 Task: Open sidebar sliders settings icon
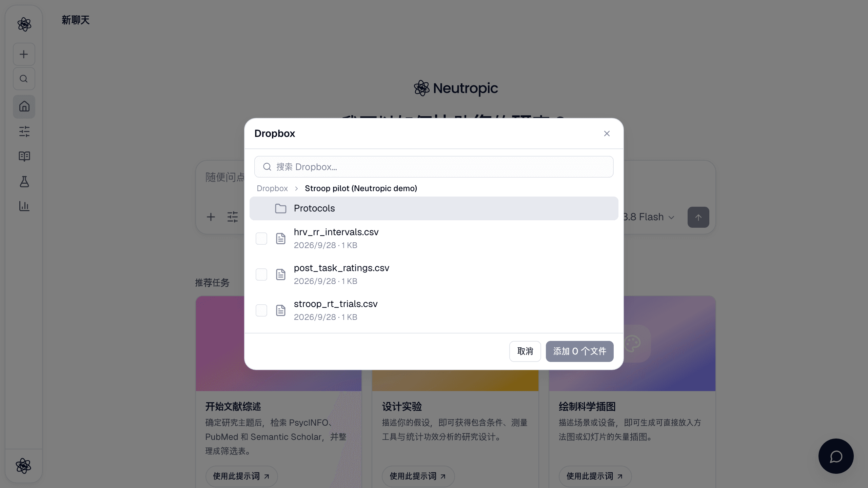coord(24,131)
